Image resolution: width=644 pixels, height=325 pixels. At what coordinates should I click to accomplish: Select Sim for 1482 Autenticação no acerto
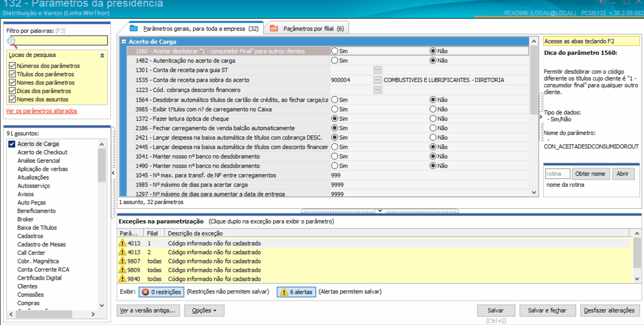point(335,60)
